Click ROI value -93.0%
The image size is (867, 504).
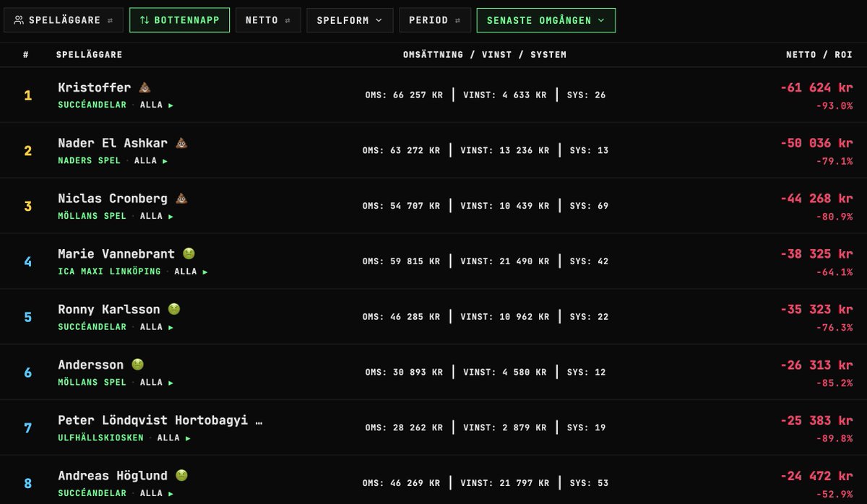pyautogui.click(x=833, y=105)
